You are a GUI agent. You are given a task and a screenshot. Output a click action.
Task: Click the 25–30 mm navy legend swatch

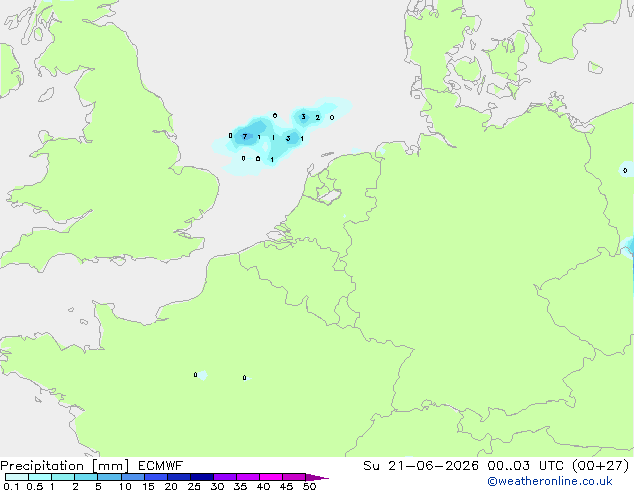tap(202, 477)
